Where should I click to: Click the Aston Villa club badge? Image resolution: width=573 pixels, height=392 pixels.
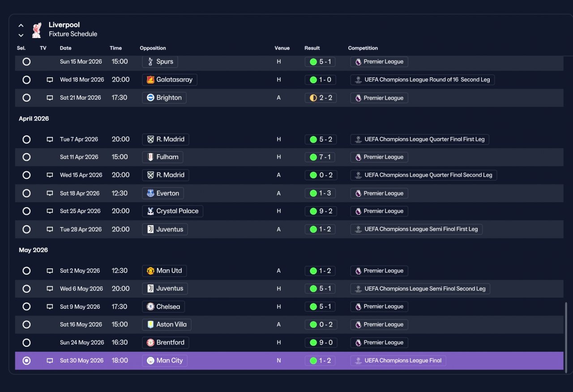pyautogui.click(x=150, y=324)
